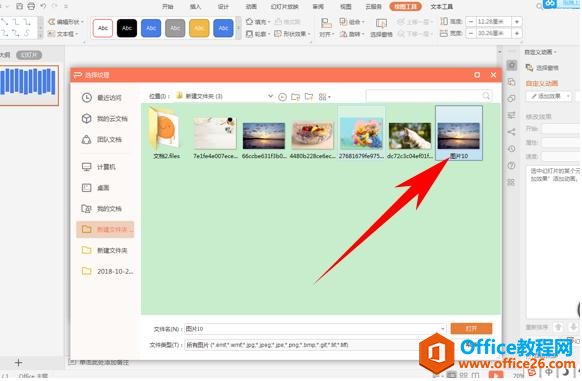The image size is (582, 381).
Task: Select highlighted 新建文件夹 (3) sidebar folder
Action: click(x=105, y=229)
